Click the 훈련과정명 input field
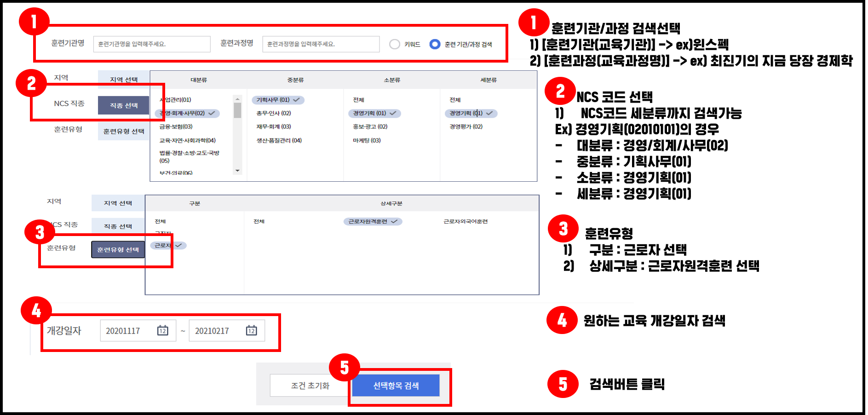This screenshot has width=868, height=415. (x=321, y=44)
